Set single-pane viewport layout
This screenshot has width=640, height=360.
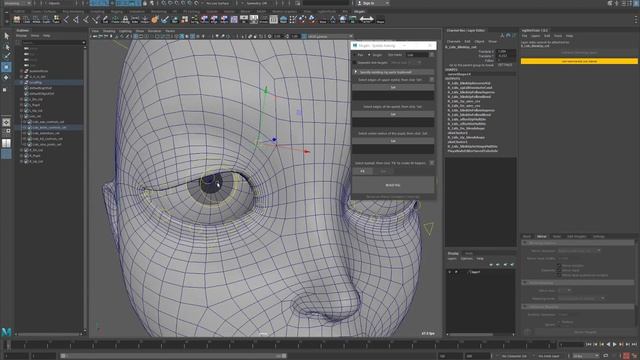pyautogui.click(x=7, y=122)
